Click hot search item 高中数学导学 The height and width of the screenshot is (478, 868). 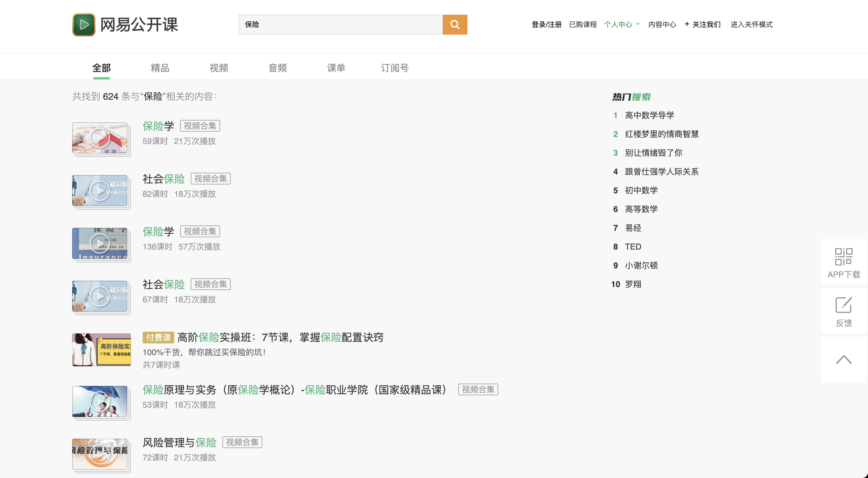[649, 115]
